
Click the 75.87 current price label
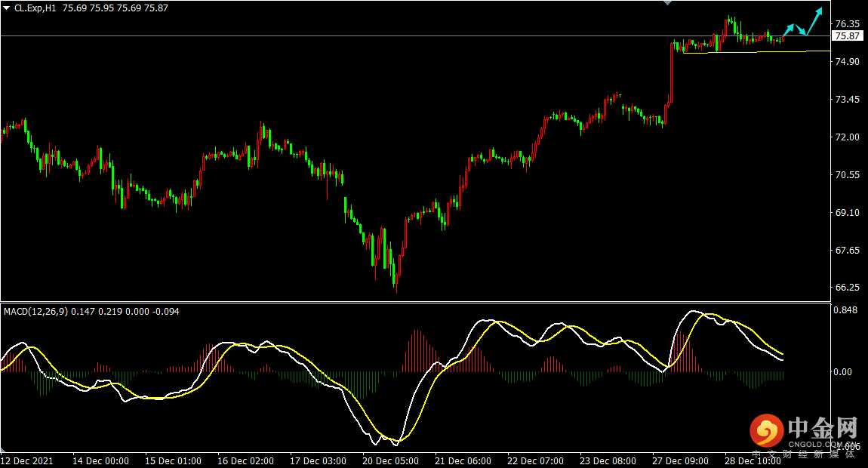pyautogui.click(x=848, y=36)
